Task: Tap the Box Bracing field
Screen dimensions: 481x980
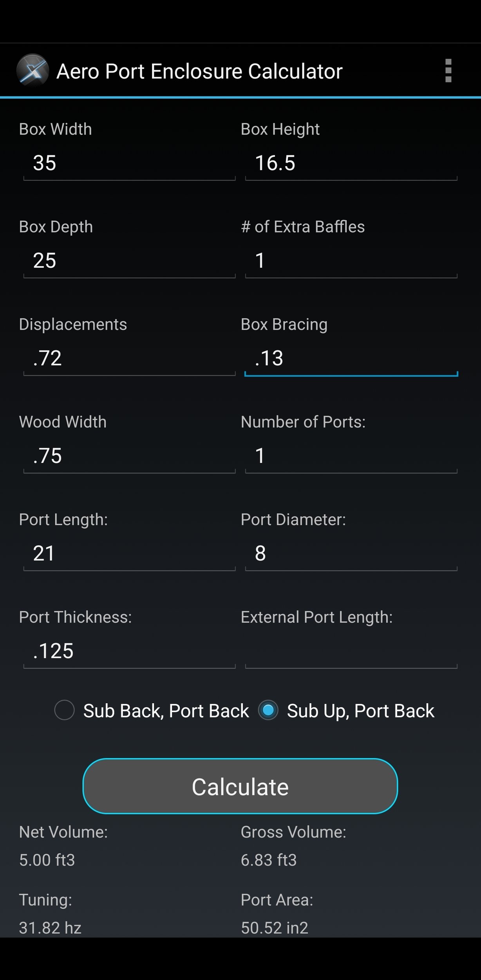Action: pyautogui.click(x=351, y=358)
